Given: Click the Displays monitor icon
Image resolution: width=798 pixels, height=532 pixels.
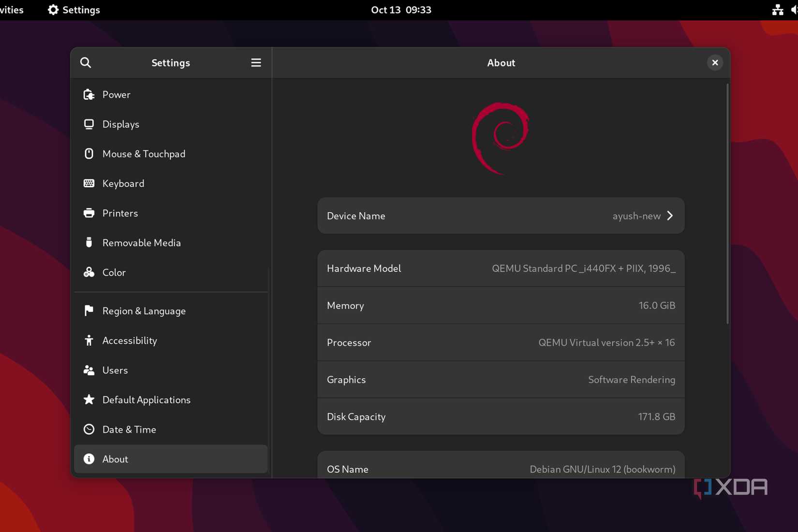Looking at the screenshot, I should [x=89, y=124].
